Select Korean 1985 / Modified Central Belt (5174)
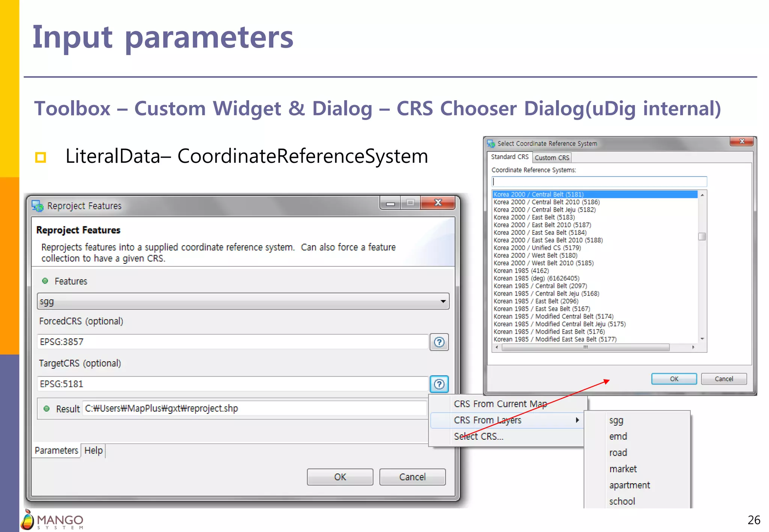 click(553, 316)
